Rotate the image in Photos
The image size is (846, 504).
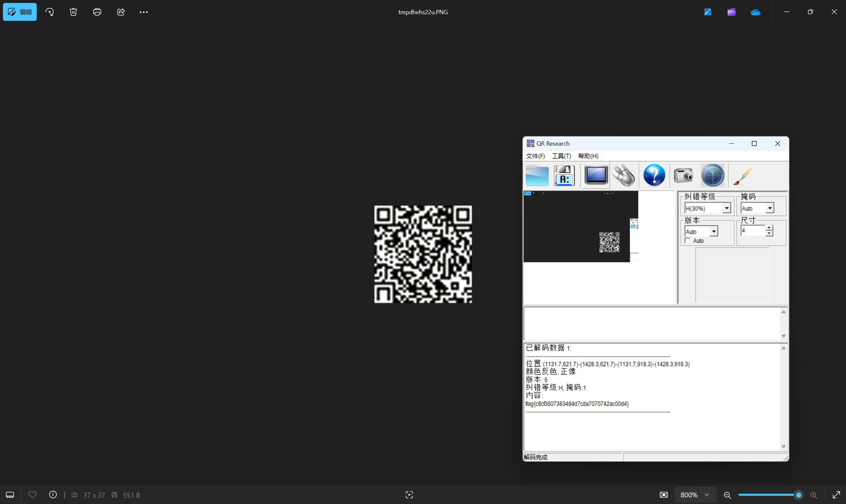(50, 12)
